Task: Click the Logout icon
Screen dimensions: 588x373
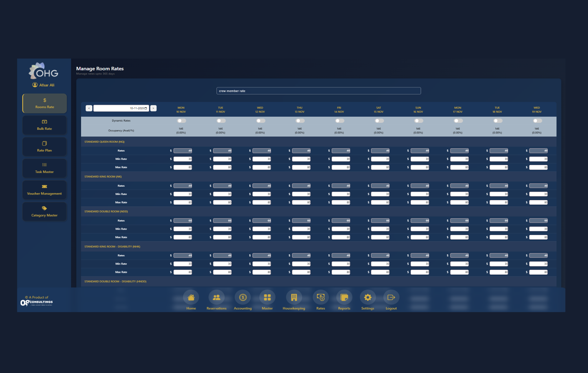Action: tap(391, 298)
